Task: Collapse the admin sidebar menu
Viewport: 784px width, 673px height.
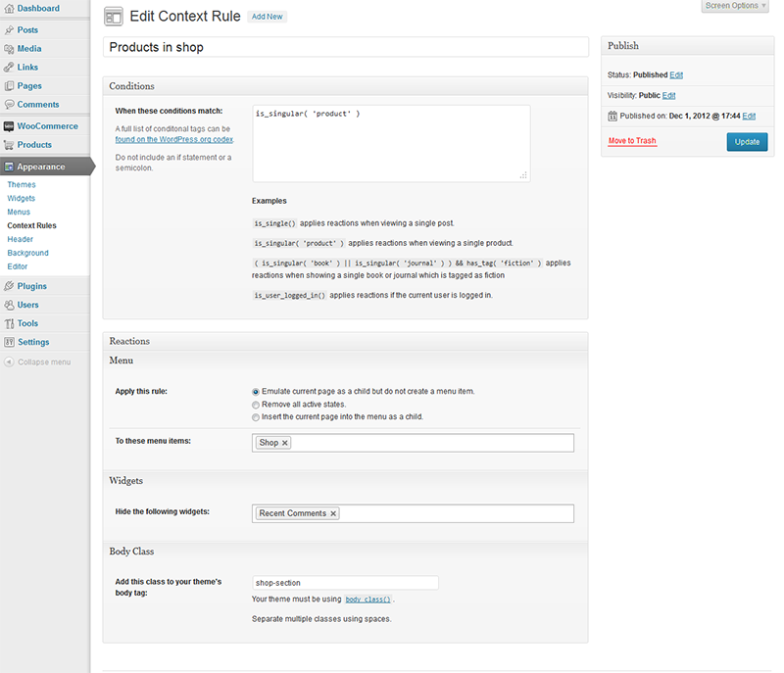Action: [43, 362]
